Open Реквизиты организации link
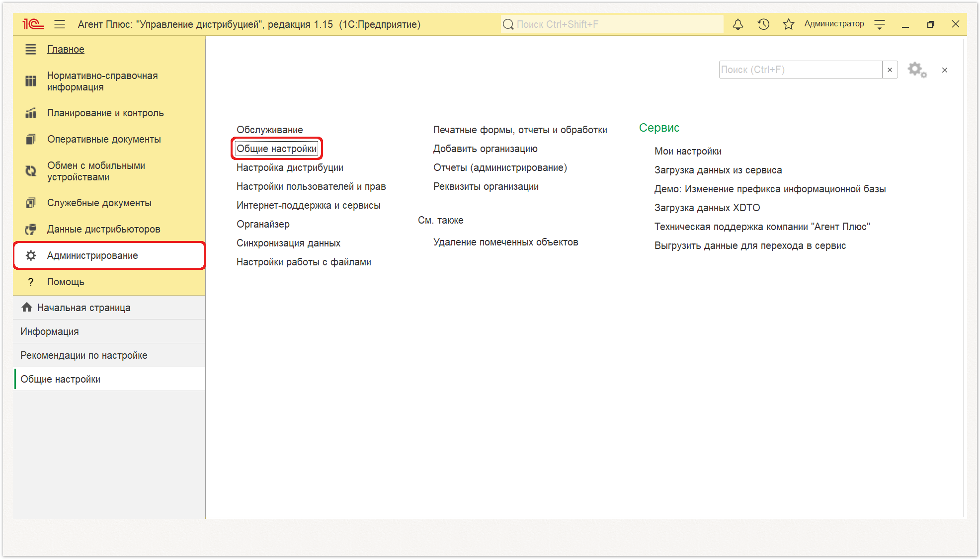Screen dimensions: 980x559 pos(486,186)
